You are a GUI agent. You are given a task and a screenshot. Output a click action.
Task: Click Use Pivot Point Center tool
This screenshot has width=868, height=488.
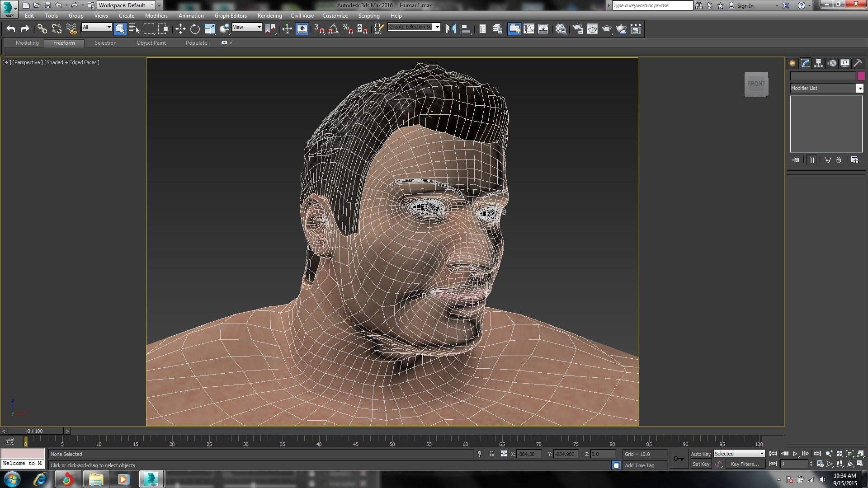pyautogui.click(x=270, y=29)
